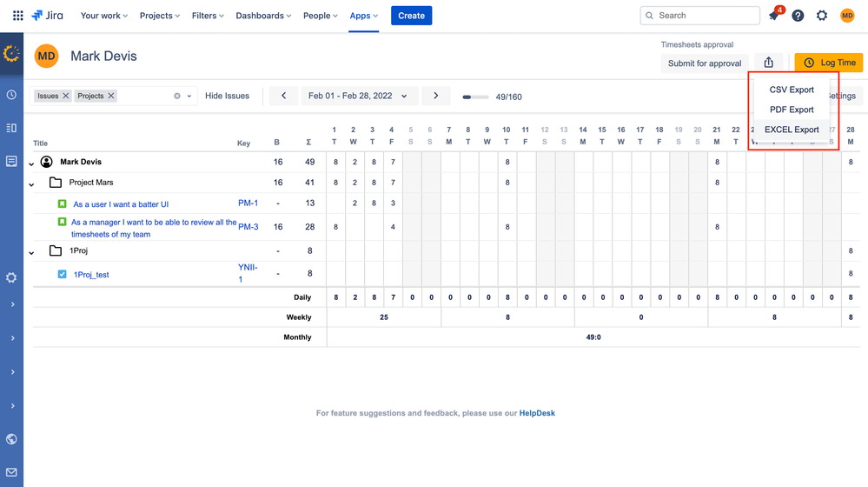
Task: Click the Monthly total 49:0
Action: tap(593, 337)
